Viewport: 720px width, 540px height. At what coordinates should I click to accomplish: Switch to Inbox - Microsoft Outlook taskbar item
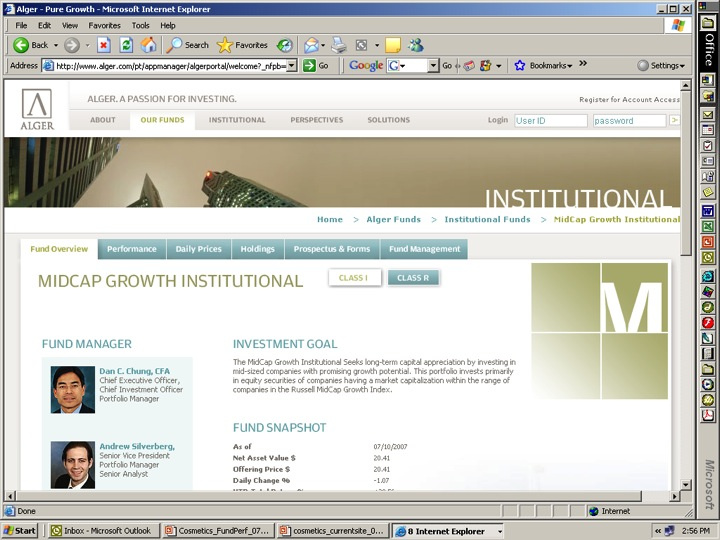click(x=104, y=531)
